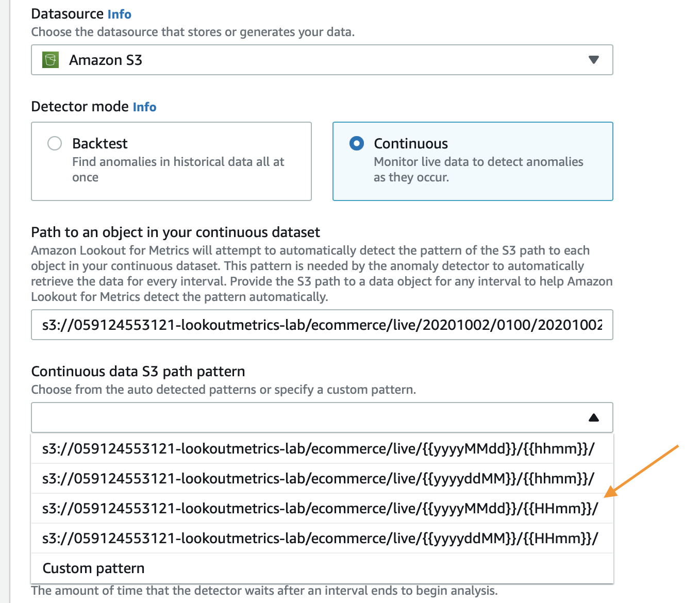Click the Continuous data S3 path pattern field
The height and width of the screenshot is (603, 700).
click(x=322, y=417)
